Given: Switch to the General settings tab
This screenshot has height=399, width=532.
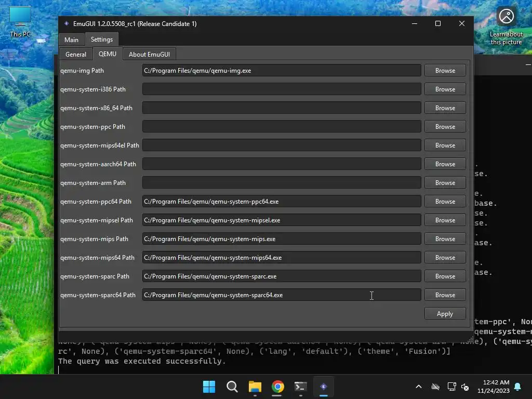Looking at the screenshot, I should click(x=76, y=54).
